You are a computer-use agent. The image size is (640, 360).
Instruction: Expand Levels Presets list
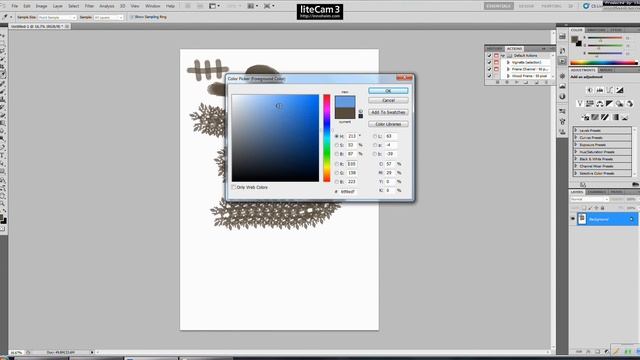576,131
